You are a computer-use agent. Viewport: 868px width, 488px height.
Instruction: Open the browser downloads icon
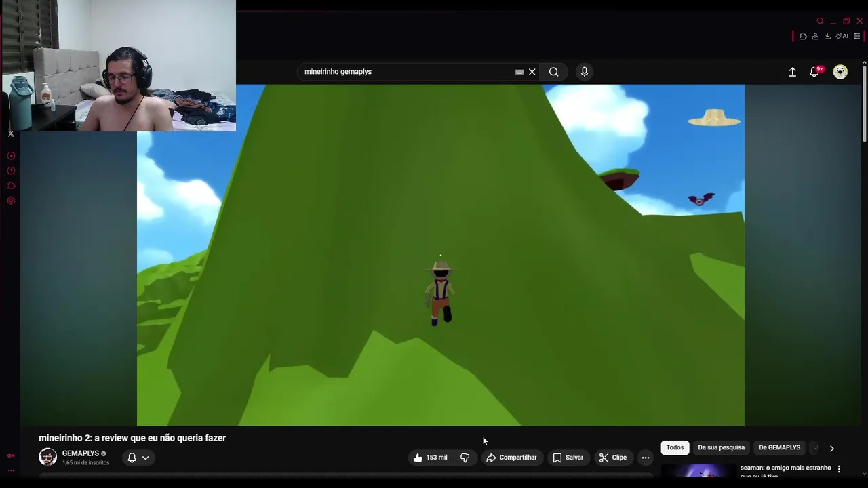(x=827, y=36)
